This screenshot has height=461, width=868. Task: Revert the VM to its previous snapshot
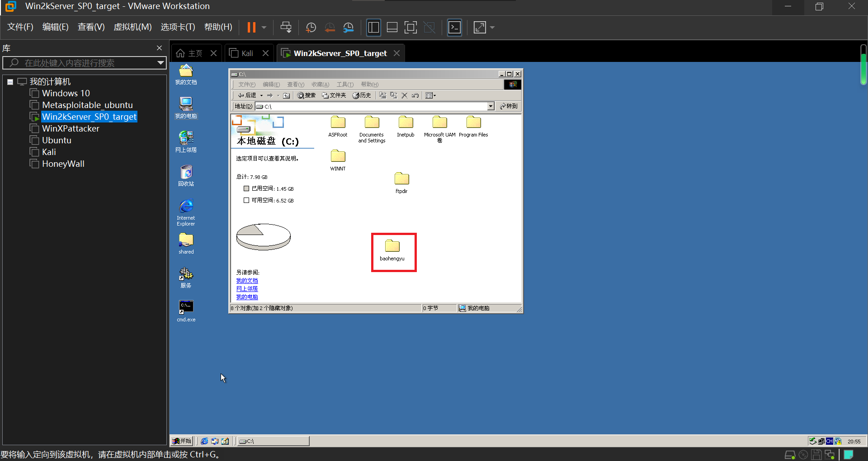click(x=330, y=28)
